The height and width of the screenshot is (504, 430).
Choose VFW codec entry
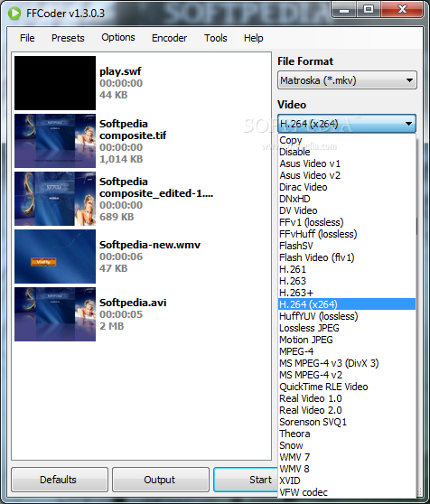[347, 492]
